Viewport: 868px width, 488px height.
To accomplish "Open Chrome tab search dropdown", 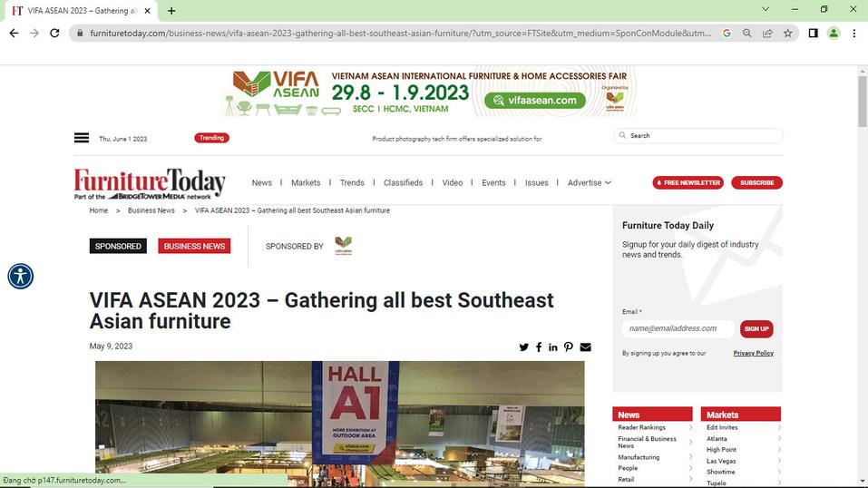I will pyautogui.click(x=766, y=9).
